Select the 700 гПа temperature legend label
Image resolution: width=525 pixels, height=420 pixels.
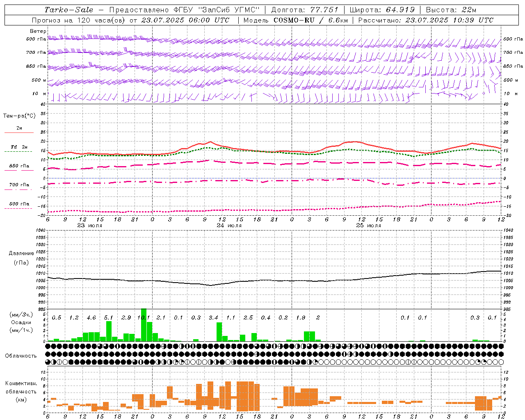point(19,185)
